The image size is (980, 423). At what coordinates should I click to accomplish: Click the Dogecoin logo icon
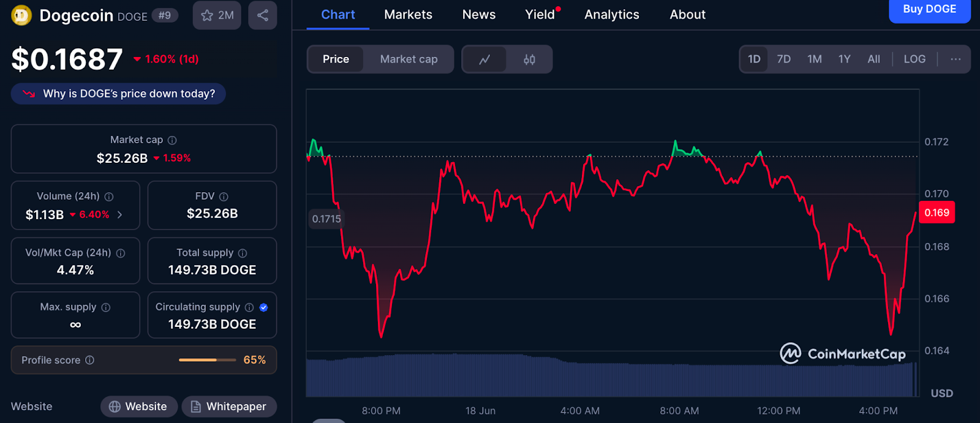pos(21,15)
